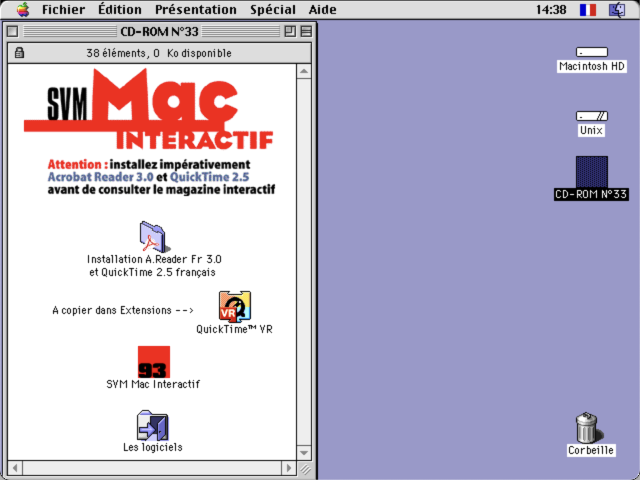
Task: Click the horizontal scrollbar right arrow
Action: [x=289, y=468]
